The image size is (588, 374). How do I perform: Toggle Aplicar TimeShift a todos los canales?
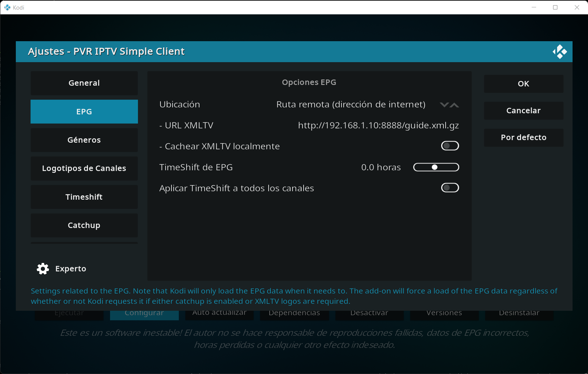[450, 188]
